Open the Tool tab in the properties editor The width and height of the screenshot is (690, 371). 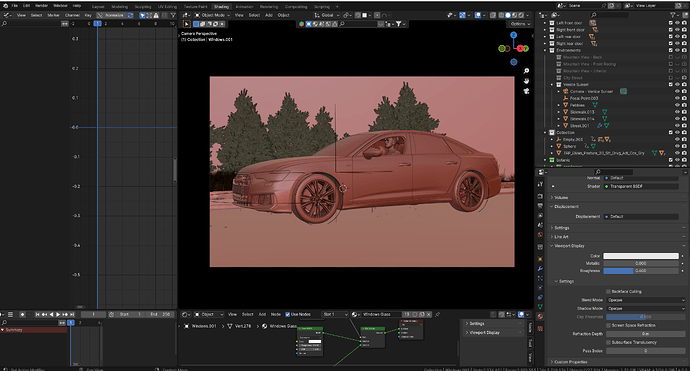click(x=540, y=184)
